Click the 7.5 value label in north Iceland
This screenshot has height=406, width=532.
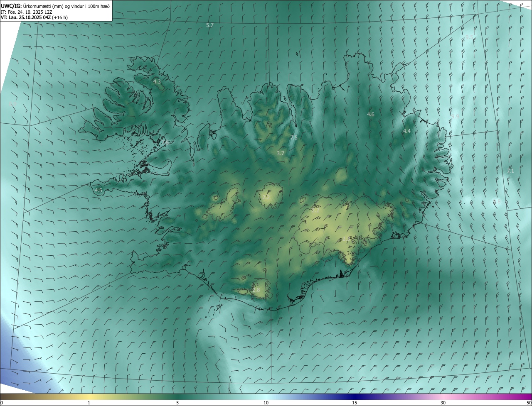pyautogui.click(x=294, y=137)
